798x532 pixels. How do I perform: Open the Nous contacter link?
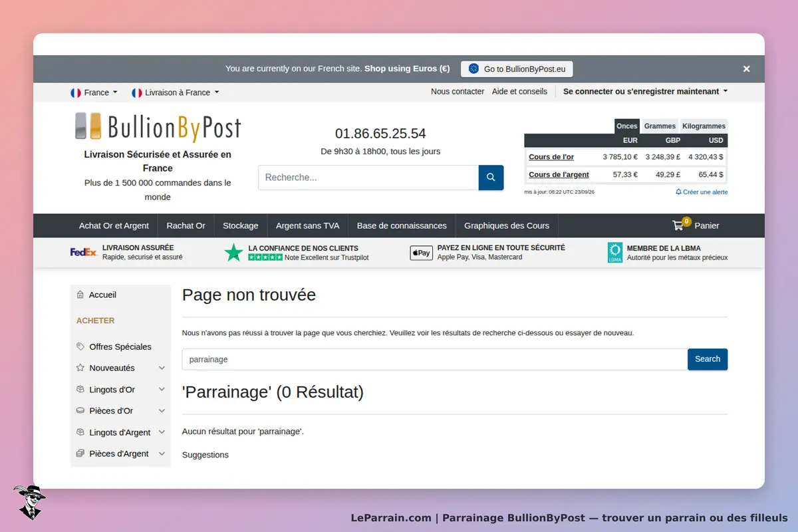click(458, 91)
